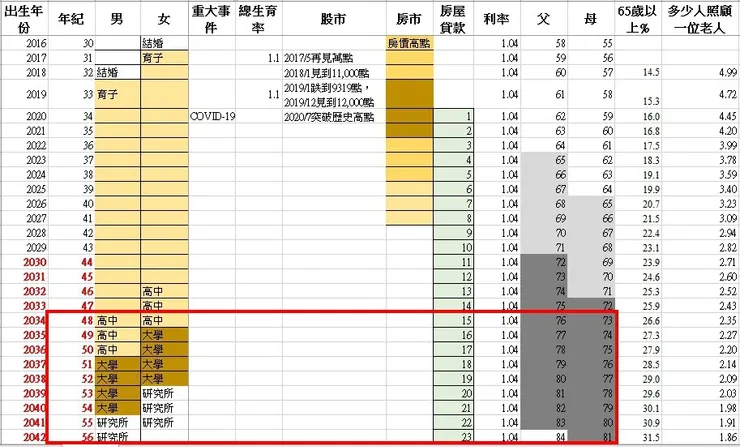
Task: Select the 65歲以上% header cell
Action: pyautogui.click(x=638, y=19)
